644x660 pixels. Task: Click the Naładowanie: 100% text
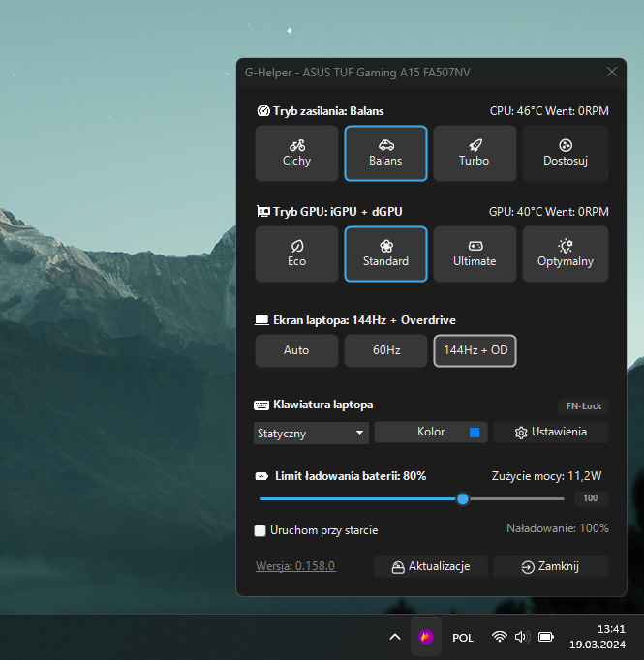557,528
